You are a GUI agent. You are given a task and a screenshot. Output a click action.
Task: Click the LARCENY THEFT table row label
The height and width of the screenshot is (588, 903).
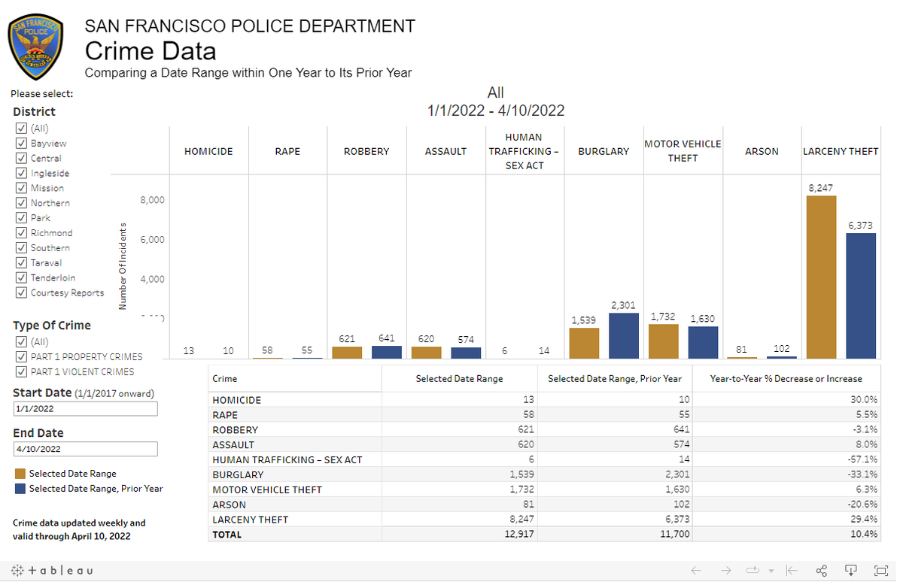[250, 520]
